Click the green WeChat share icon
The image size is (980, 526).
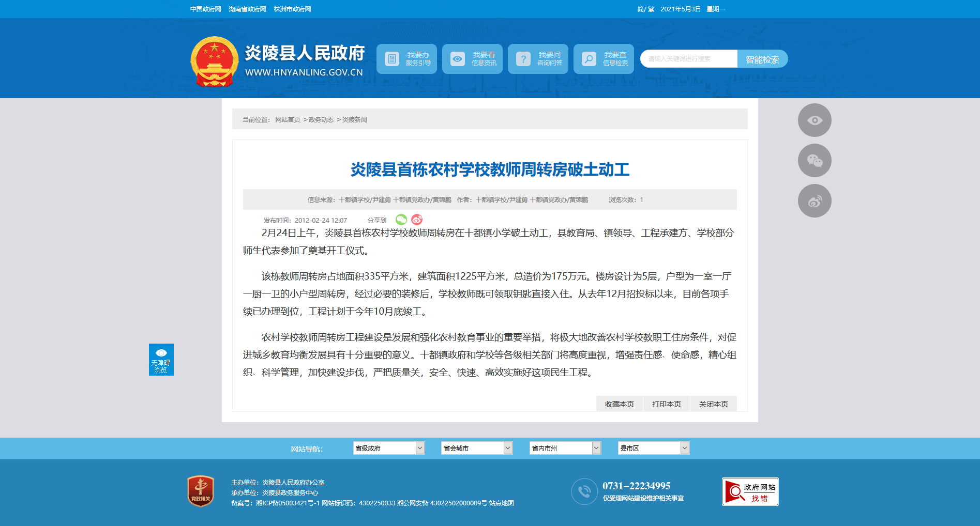click(401, 220)
